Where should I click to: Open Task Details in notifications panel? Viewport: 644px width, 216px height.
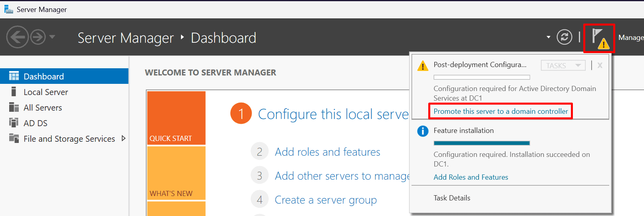(452, 198)
